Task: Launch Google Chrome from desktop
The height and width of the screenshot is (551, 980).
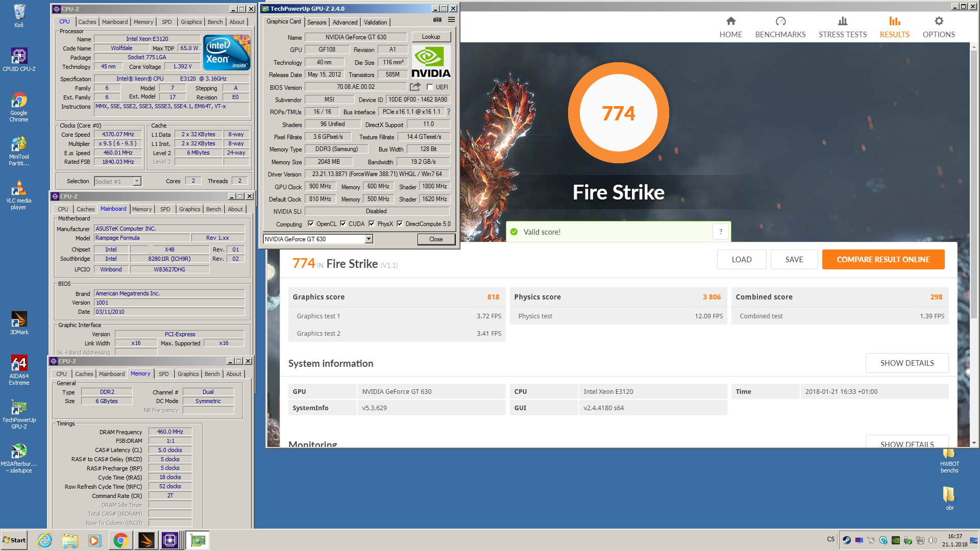Action: 19,107
